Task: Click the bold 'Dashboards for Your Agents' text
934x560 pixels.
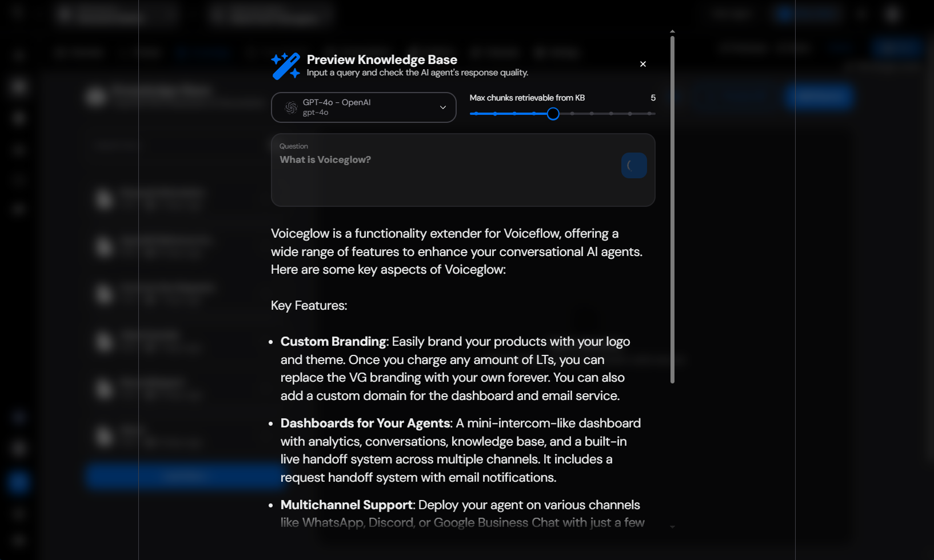Action: point(365,423)
